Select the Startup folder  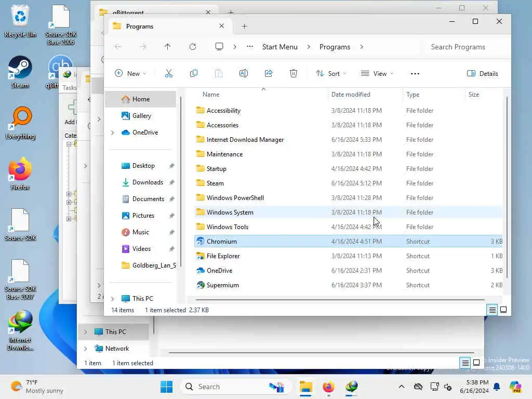[348, 169]
